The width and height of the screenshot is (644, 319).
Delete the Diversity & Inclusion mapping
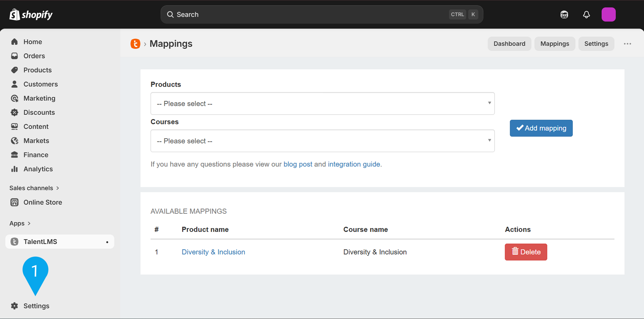click(x=526, y=252)
